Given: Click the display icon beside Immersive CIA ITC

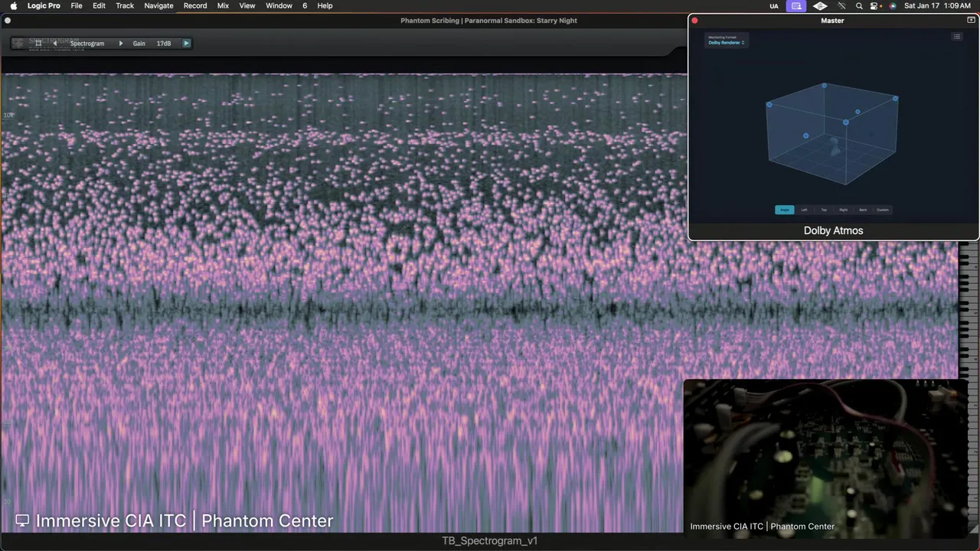Looking at the screenshot, I should 22,521.
